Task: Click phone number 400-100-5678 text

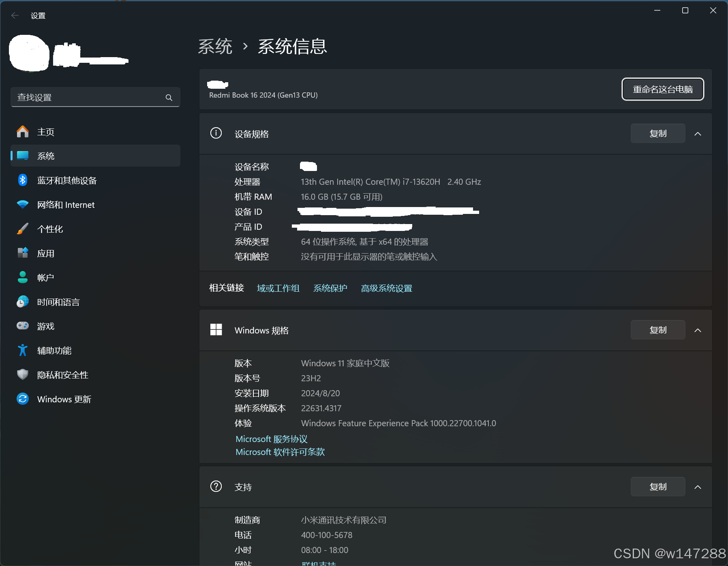Action: 327,535
